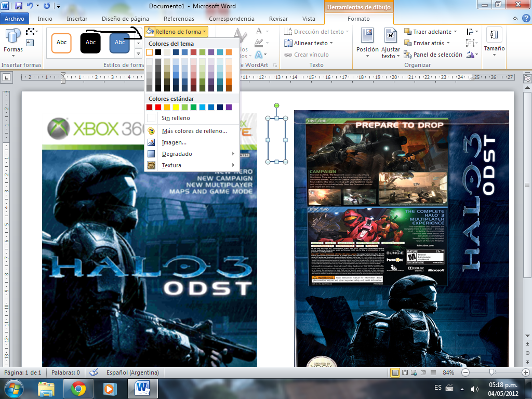
Task: Click the Palabras: 0 word count
Action: 65,373
